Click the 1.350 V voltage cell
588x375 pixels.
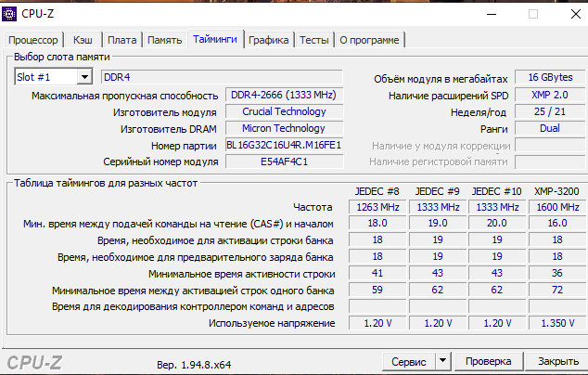click(557, 323)
